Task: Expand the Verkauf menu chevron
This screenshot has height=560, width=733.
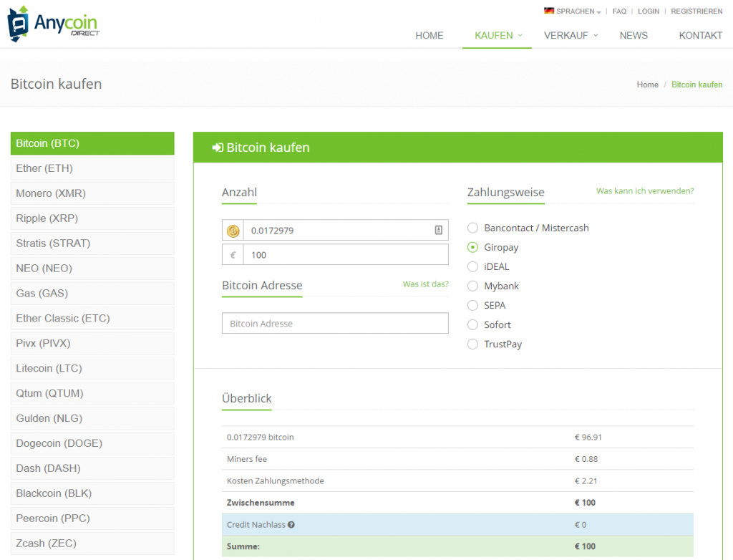Action: [596, 36]
